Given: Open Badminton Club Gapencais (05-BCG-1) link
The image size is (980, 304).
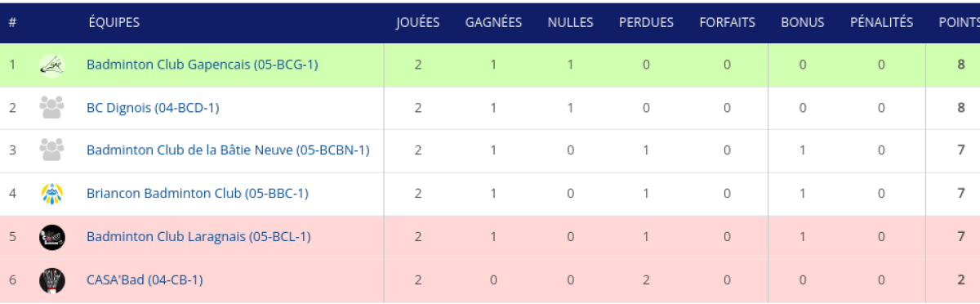Looking at the screenshot, I should pos(202,65).
